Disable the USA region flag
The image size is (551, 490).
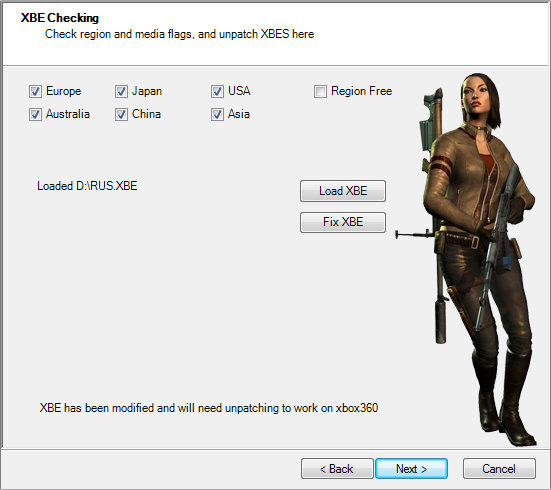click(x=217, y=91)
